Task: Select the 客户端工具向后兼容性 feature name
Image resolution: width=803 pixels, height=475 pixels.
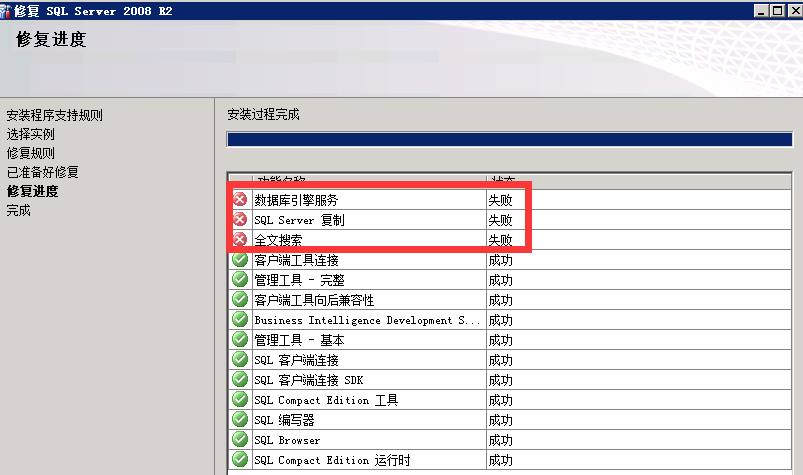Action: 314,300
